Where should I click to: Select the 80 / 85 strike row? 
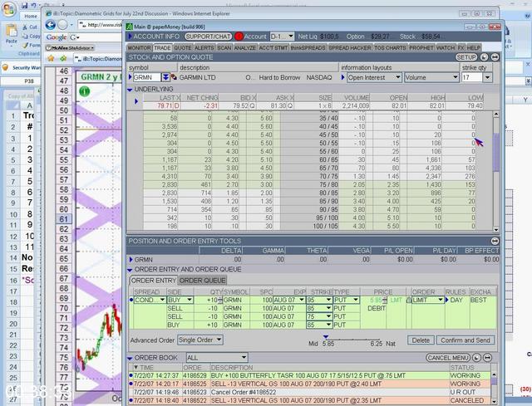pyautogui.click(x=309, y=193)
